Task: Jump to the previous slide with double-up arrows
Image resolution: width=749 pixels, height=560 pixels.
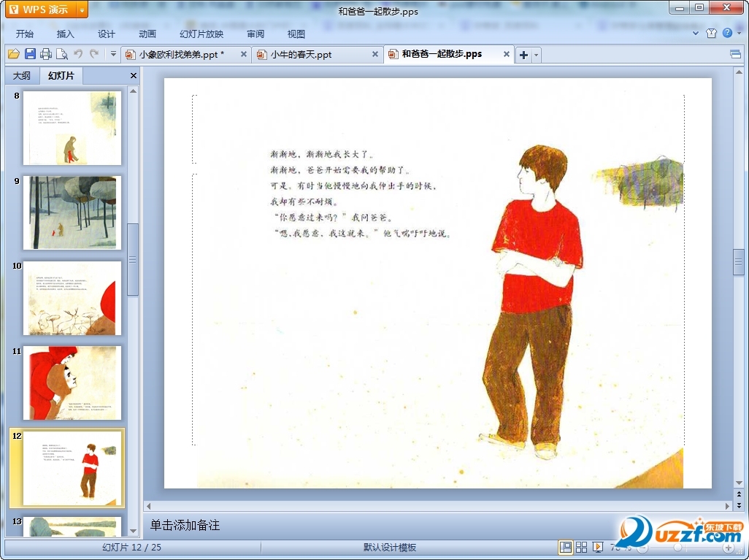Action: [x=739, y=494]
